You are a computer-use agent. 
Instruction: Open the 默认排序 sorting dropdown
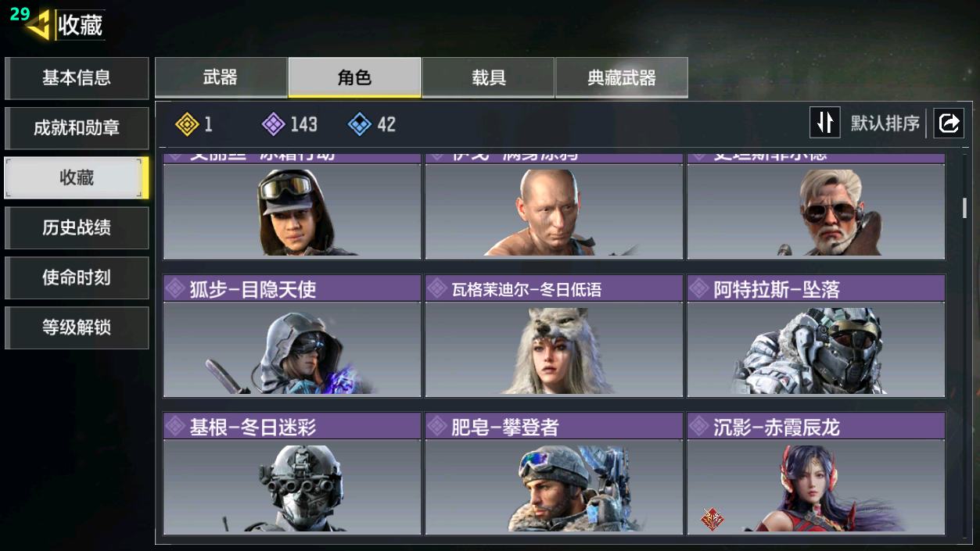click(x=885, y=123)
